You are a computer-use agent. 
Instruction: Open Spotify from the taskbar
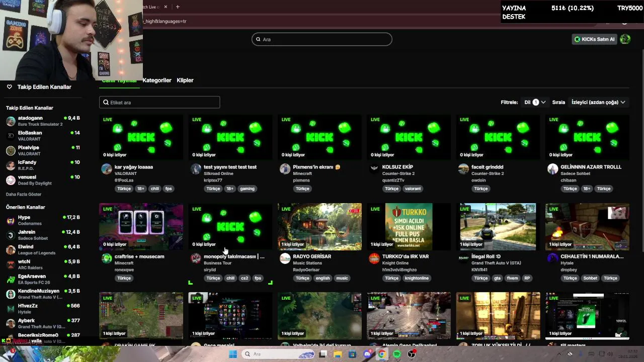tap(397, 354)
